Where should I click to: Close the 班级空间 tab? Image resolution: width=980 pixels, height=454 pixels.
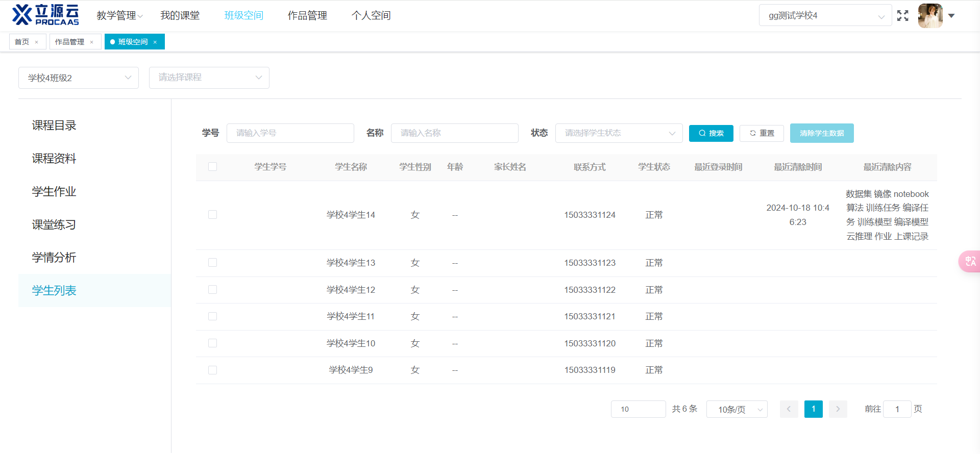(155, 42)
